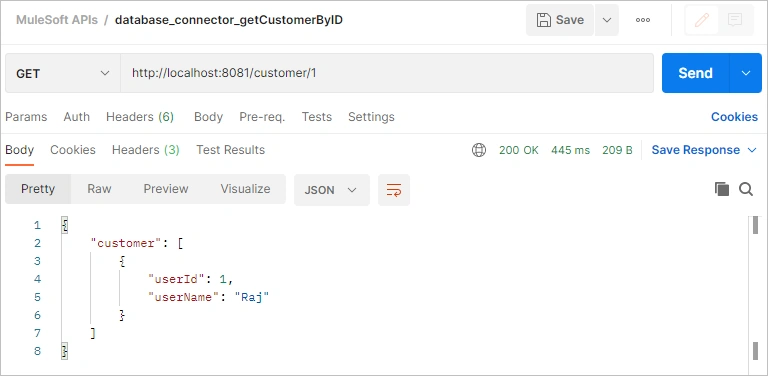The width and height of the screenshot is (768, 376).
Task: Click the Cookies link
Action: (x=734, y=117)
